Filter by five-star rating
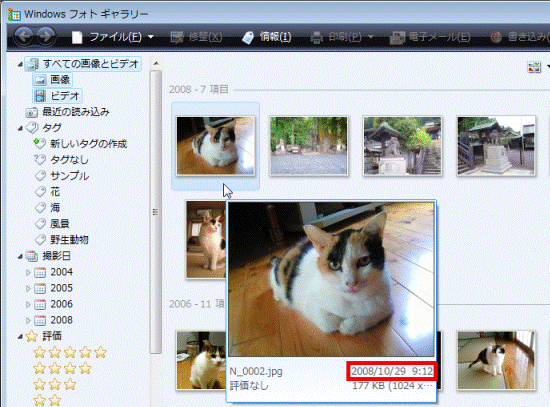 click(70, 352)
